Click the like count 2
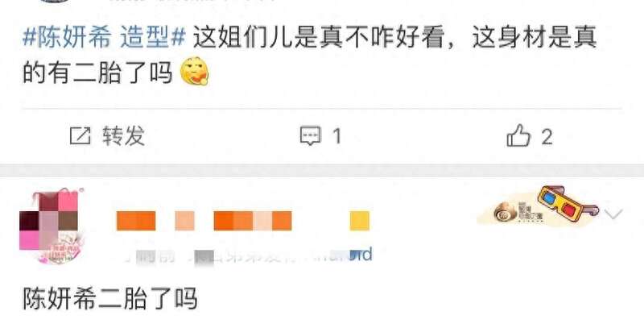 [x=547, y=136]
